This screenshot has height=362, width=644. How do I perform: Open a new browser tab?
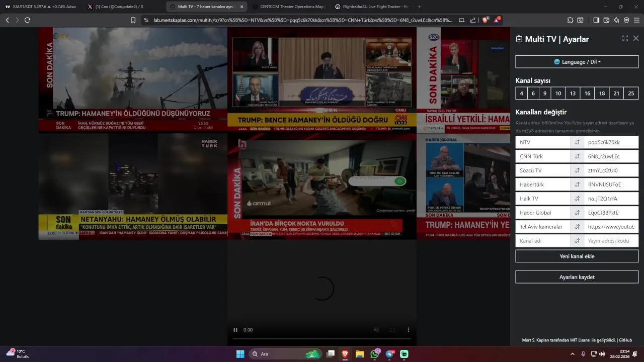point(419,7)
